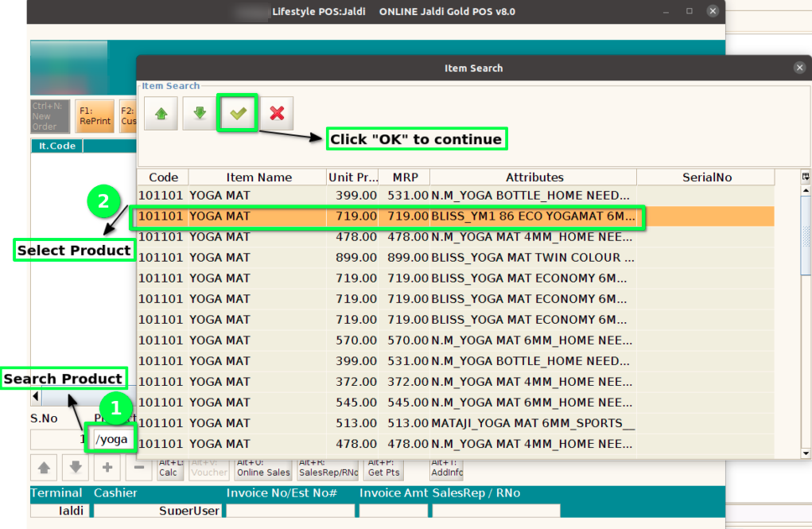Click the Alt+R SalesRep/RNo button
This screenshot has height=529, width=812.
tap(328, 469)
